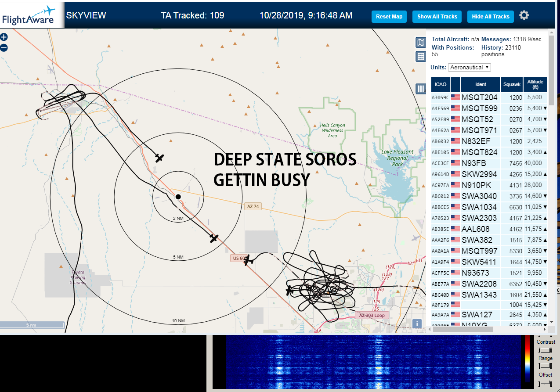Click the waterfall spectrum display
This screenshot has height=392, width=560.
point(372,362)
